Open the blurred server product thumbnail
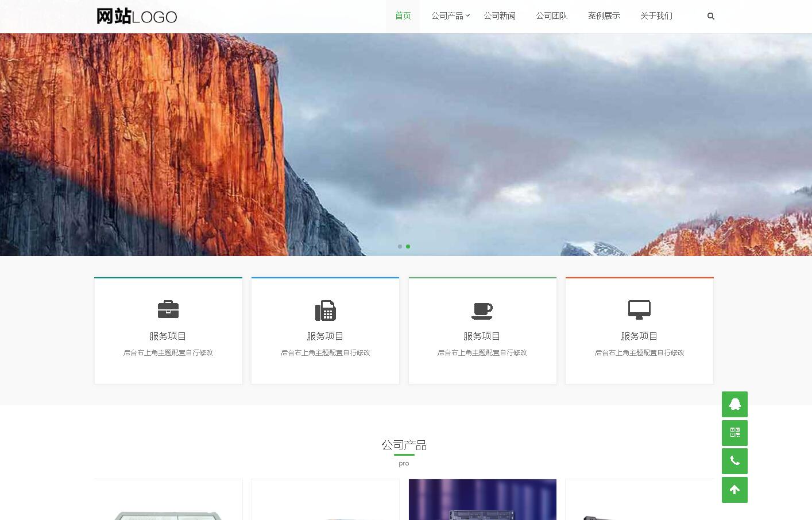Screen dimensions: 812x520 tap(482, 499)
